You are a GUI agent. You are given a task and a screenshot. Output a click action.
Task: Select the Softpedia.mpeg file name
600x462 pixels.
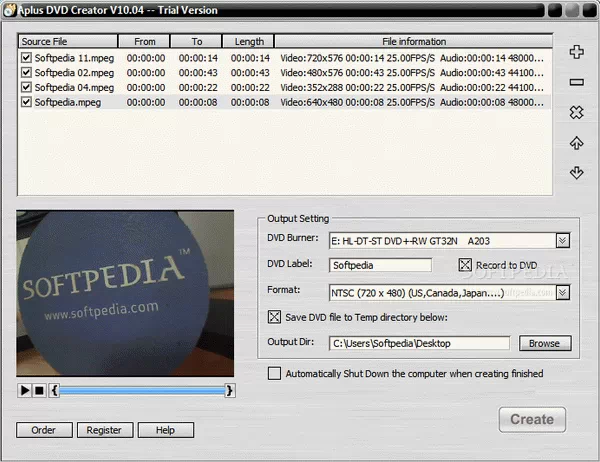[x=68, y=102]
